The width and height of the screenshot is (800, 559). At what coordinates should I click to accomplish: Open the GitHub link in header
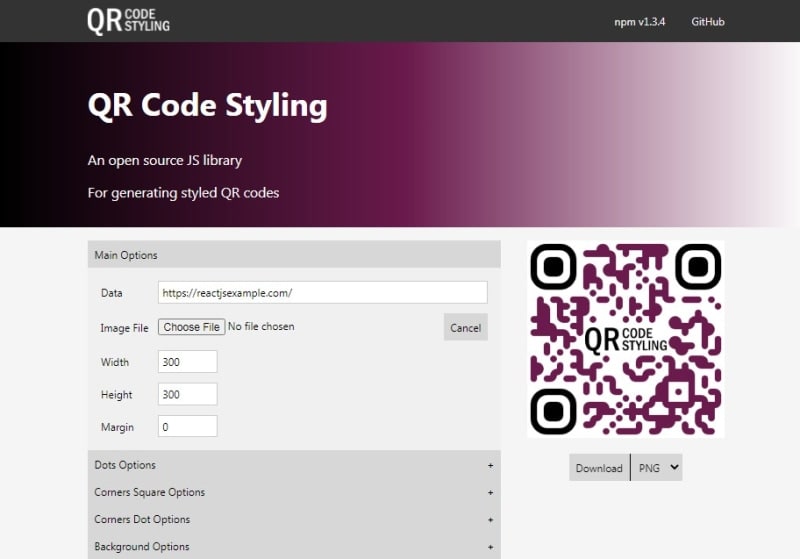point(707,21)
